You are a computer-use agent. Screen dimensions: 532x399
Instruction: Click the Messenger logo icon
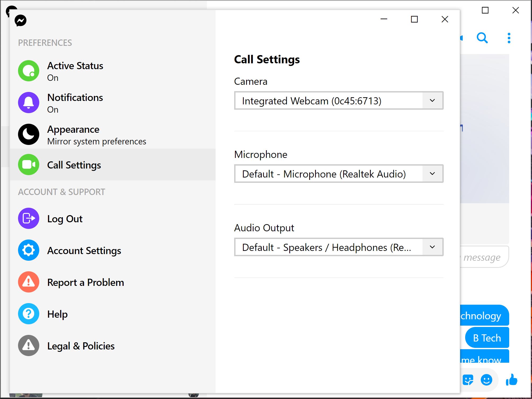click(20, 20)
